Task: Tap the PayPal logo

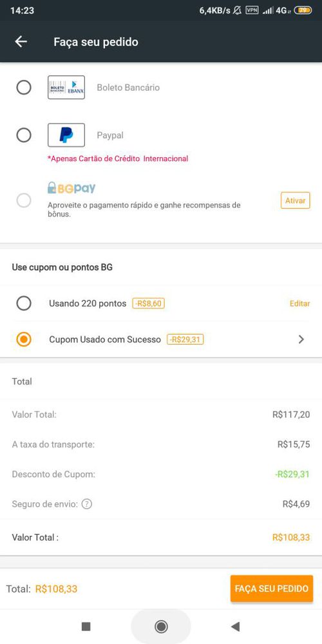Action: tap(66, 135)
